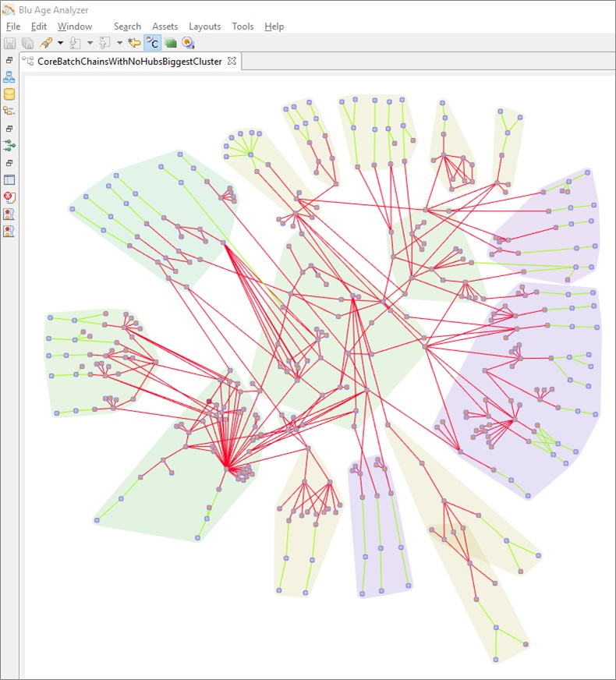Open the yellow database cylinder sidebar view

click(x=9, y=94)
